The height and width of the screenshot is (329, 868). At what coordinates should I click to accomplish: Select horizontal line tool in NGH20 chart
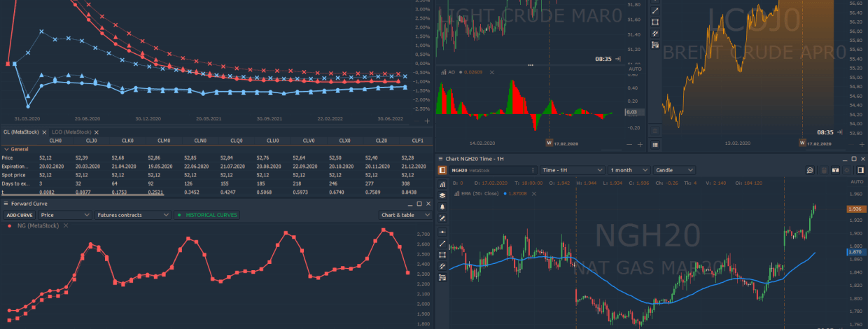tap(442, 232)
